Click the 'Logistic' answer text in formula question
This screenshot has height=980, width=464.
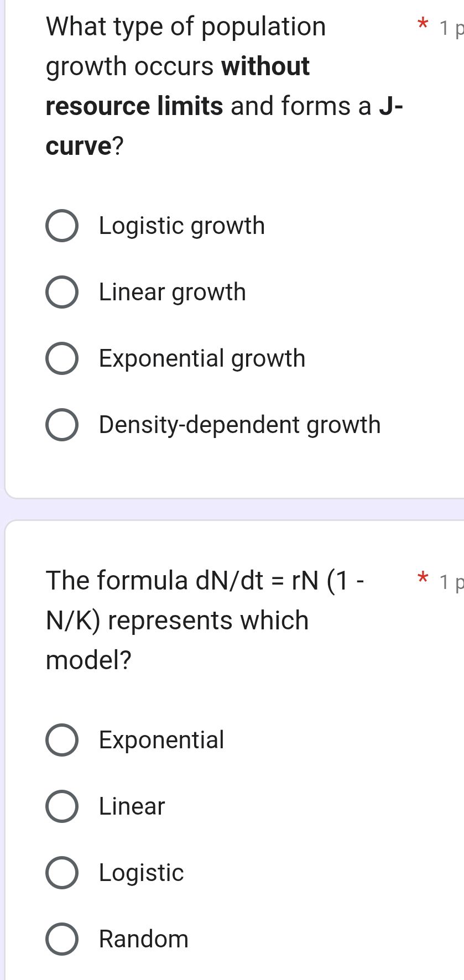point(141,873)
